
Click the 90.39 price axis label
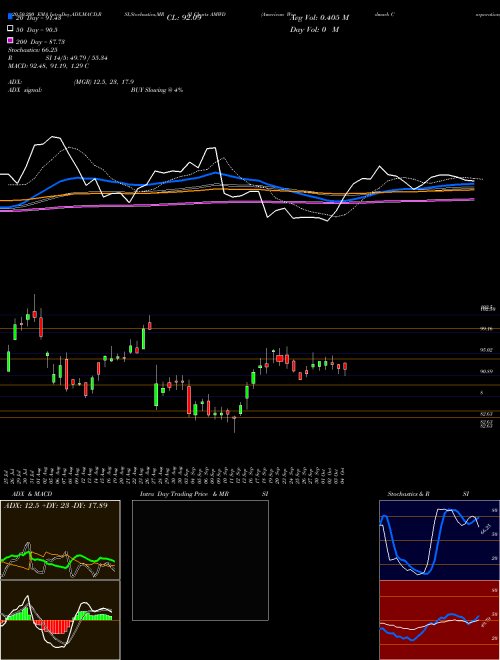[x=487, y=371]
